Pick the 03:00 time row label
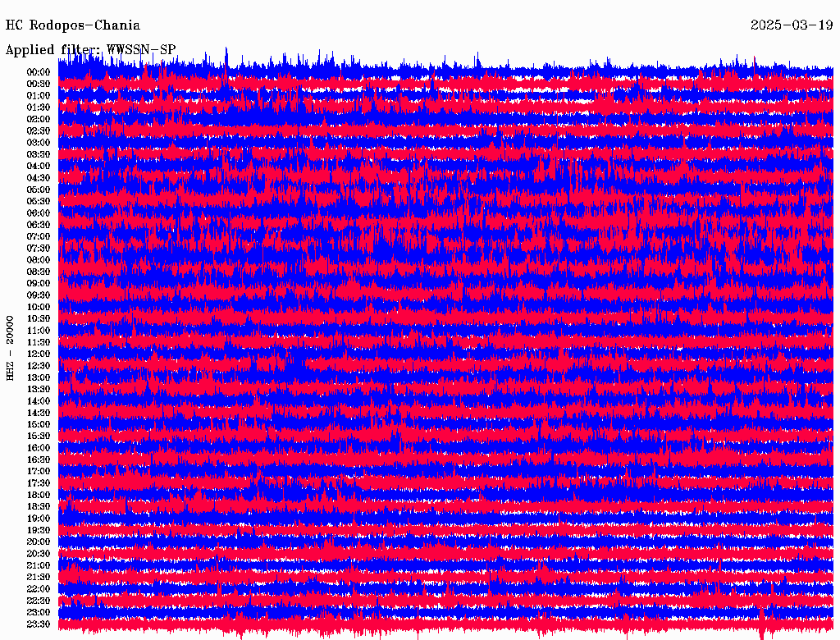 coord(39,143)
